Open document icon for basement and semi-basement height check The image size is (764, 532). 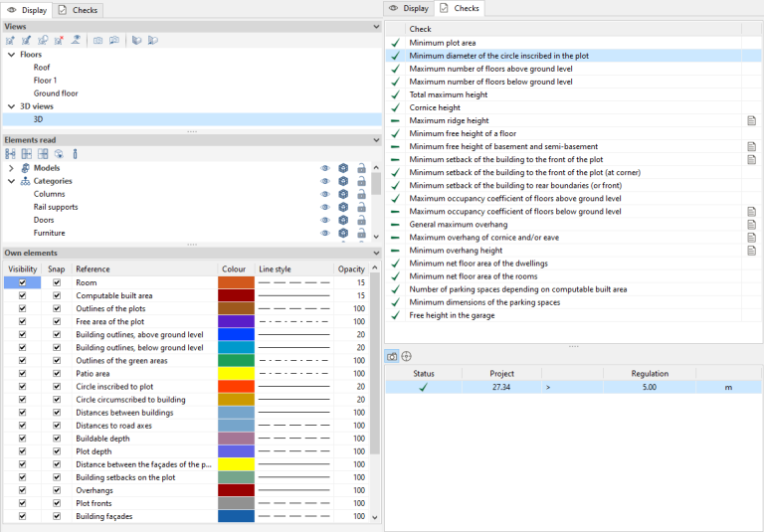click(752, 146)
